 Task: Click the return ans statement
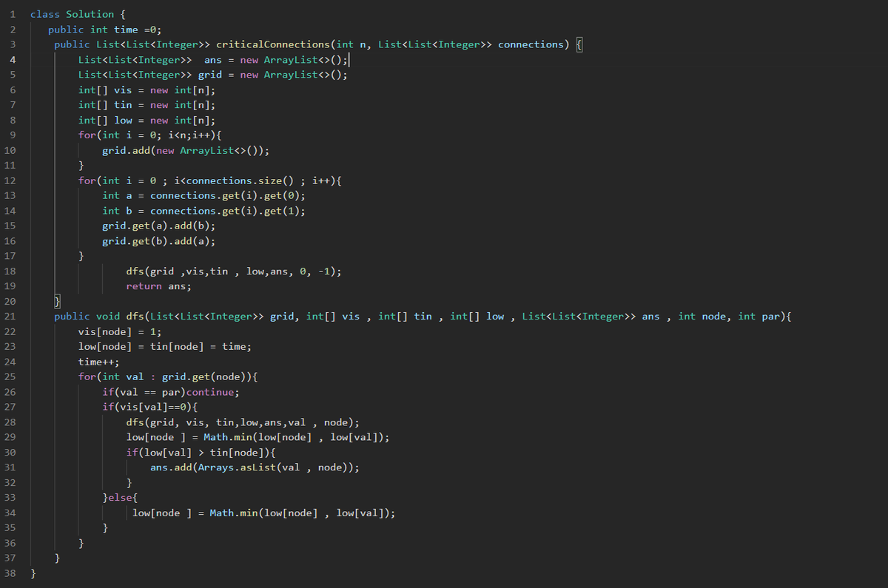[155, 285]
